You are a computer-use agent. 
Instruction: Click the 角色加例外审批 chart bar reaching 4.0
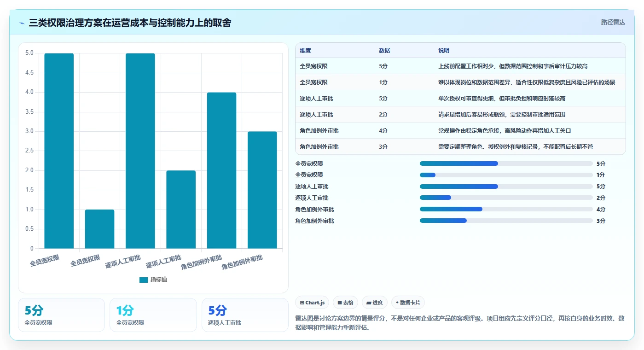[221, 170]
